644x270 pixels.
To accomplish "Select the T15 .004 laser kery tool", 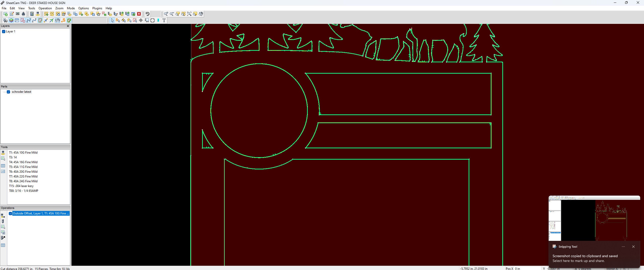I will pos(21,186).
